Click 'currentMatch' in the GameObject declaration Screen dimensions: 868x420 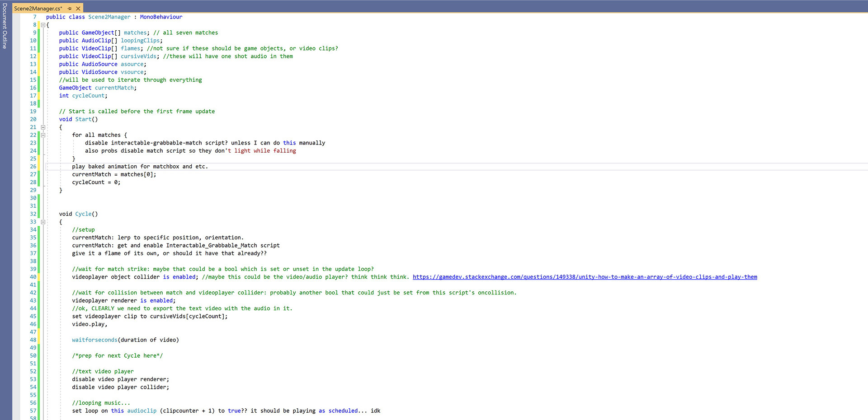(x=114, y=88)
